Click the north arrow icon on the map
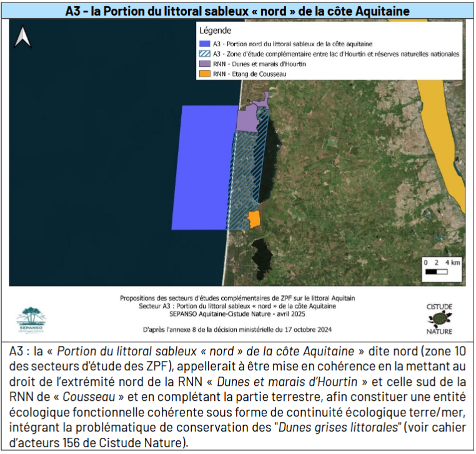 (22, 37)
